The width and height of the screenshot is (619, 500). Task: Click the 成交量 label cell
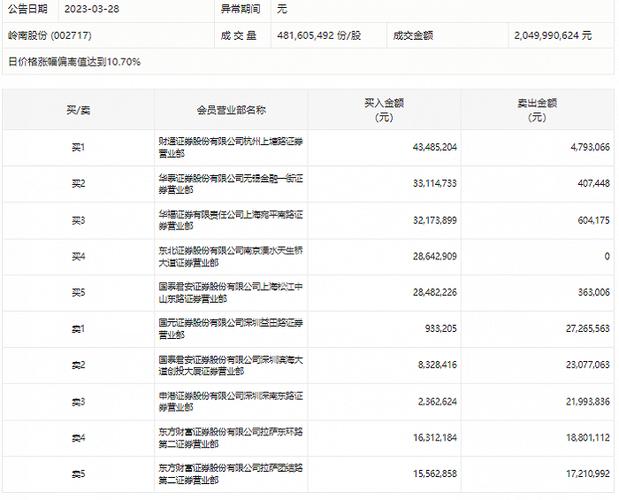point(238,36)
